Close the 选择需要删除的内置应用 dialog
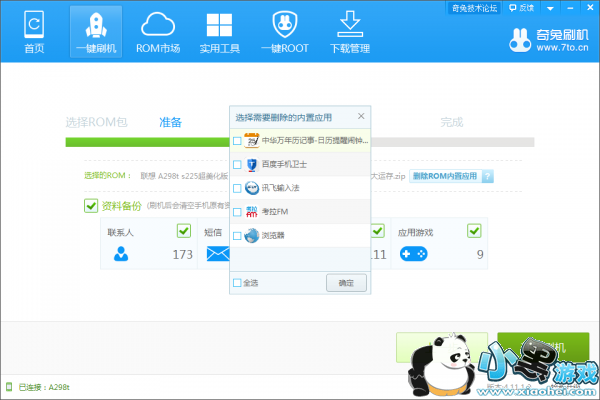Image resolution: width=600 pixels, height=400 pixels. click(361, 116)
